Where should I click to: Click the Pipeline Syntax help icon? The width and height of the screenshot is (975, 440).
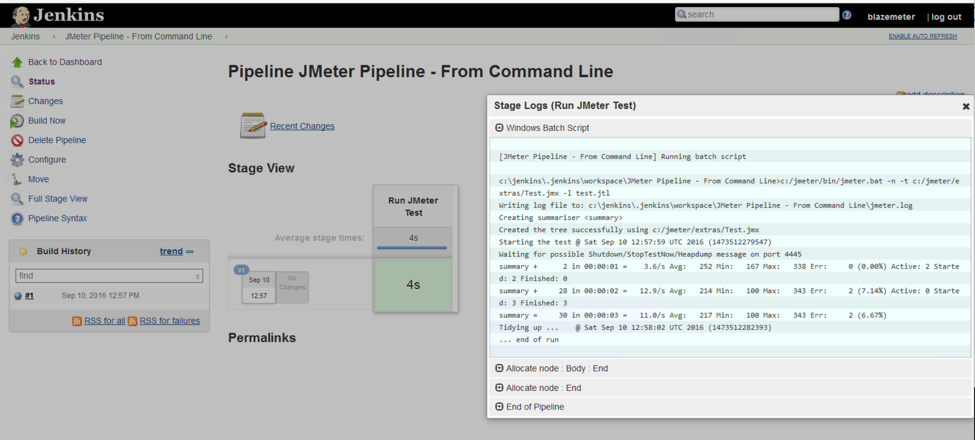(17, 218)
